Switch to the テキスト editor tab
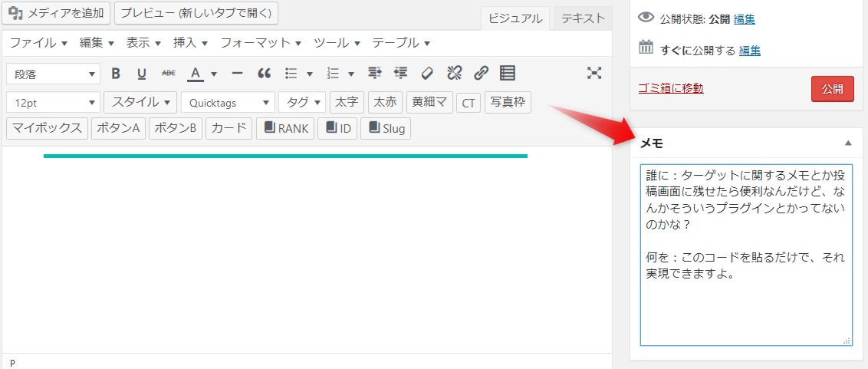Viewport: 868px width, 369px height. (583, 19)
